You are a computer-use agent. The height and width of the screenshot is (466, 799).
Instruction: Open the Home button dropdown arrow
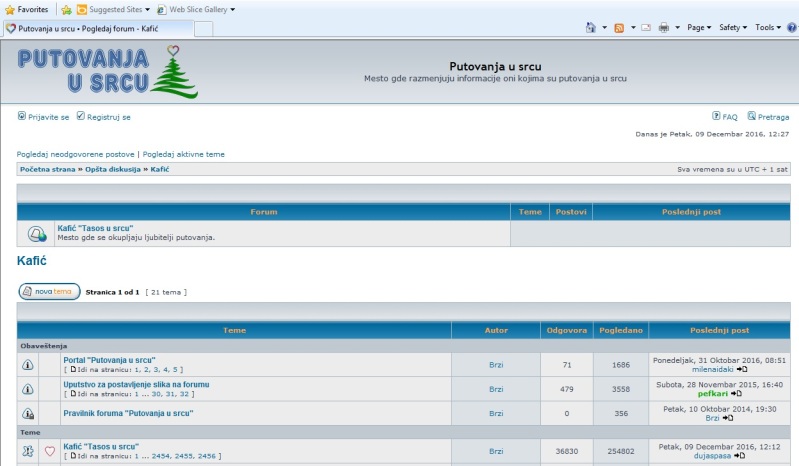(604, 28)
